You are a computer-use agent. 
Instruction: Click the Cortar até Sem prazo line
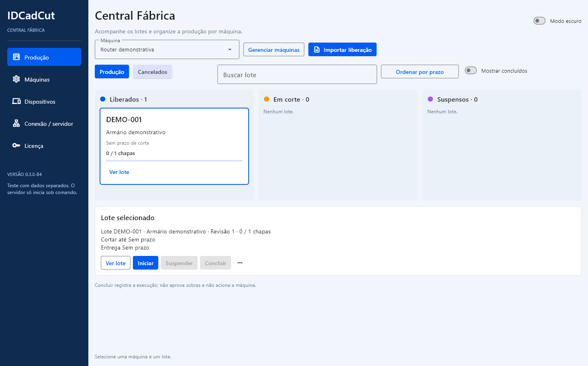[128, 239]
